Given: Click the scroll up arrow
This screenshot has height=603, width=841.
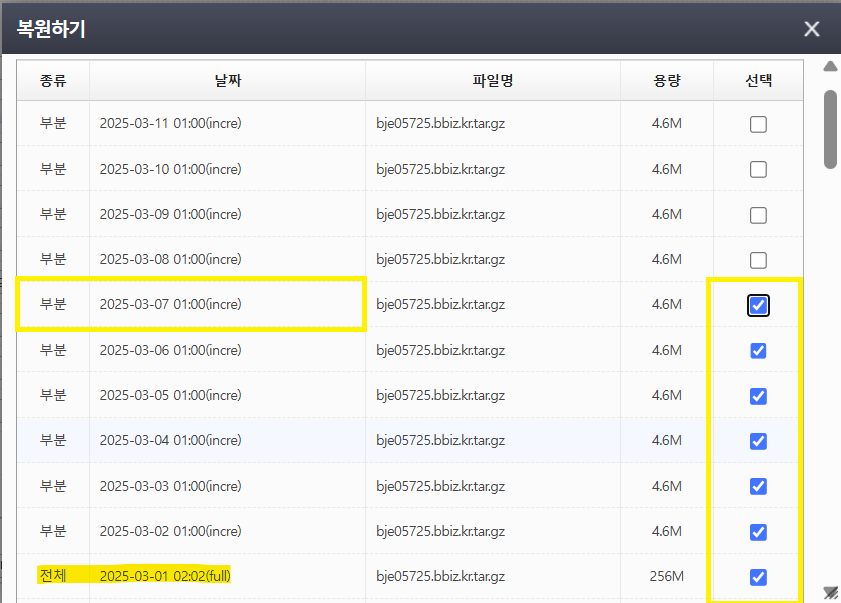Looking at the screenshot, I should point(829,67).
